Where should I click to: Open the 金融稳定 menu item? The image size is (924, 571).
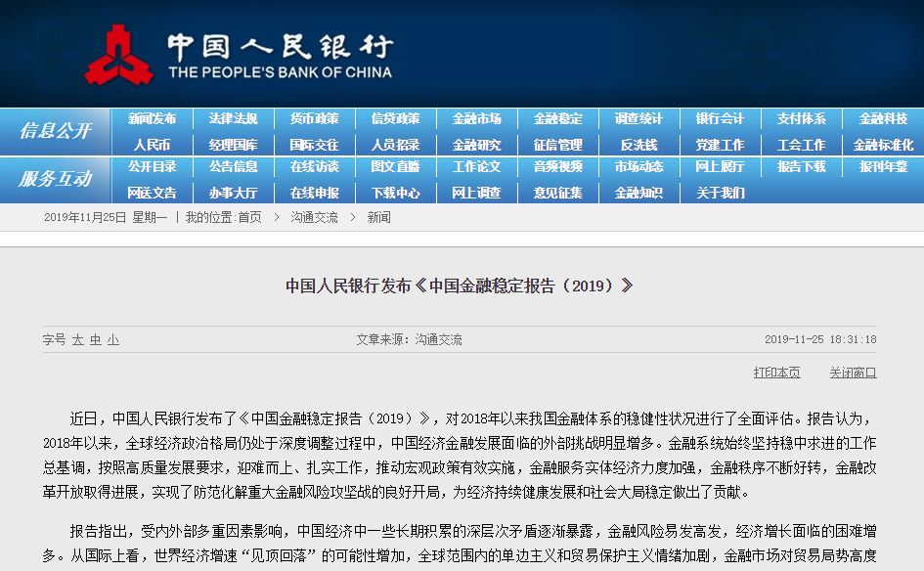coord(558,118)
